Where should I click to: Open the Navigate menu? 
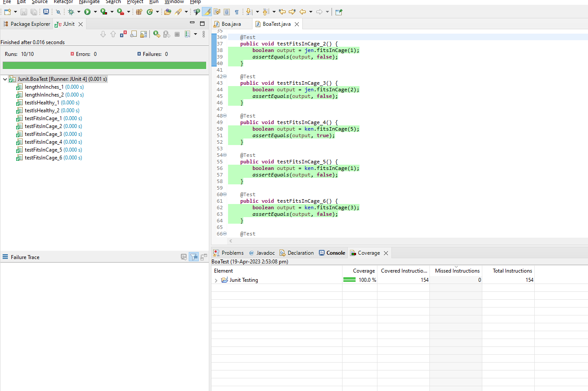coord(89,2)
